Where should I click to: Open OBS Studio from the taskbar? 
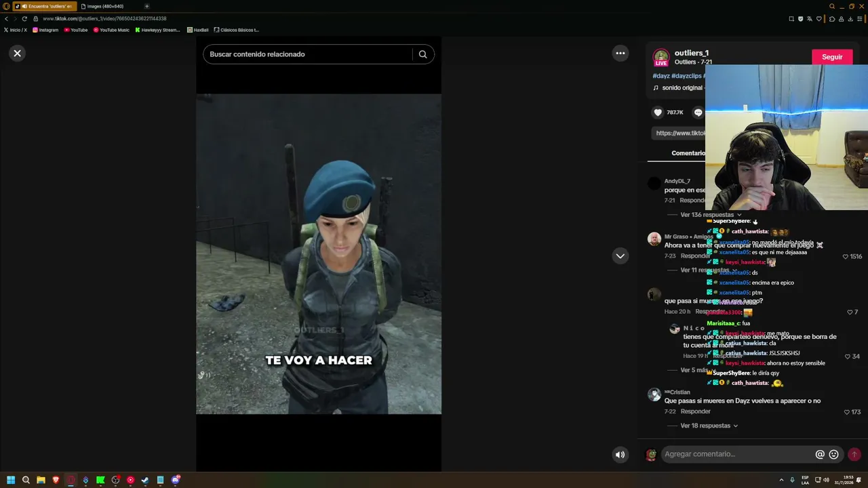pos(115,480)
